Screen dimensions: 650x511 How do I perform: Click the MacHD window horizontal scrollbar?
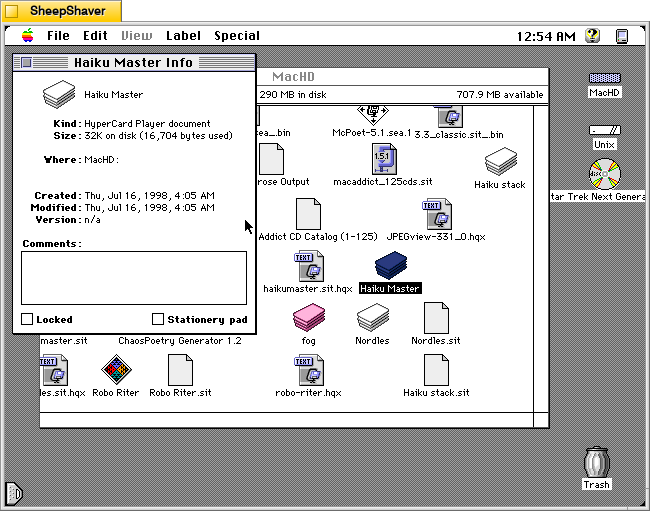(286, 420)
